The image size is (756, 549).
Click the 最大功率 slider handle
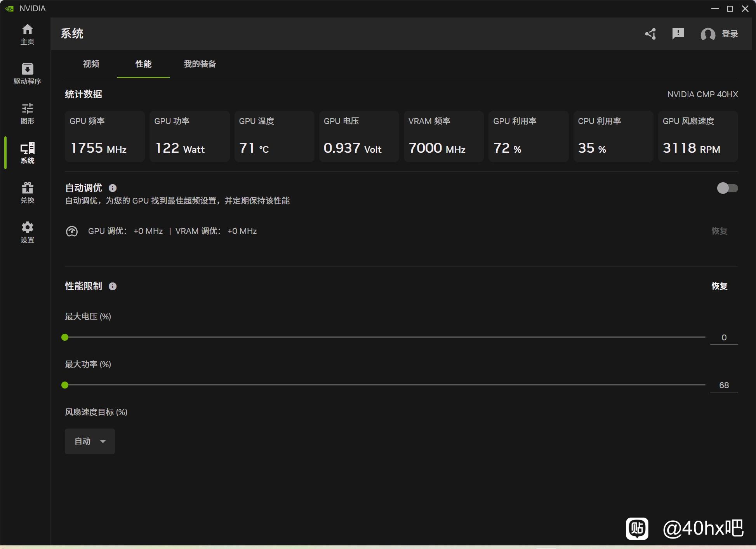click(x=65, y=385)
